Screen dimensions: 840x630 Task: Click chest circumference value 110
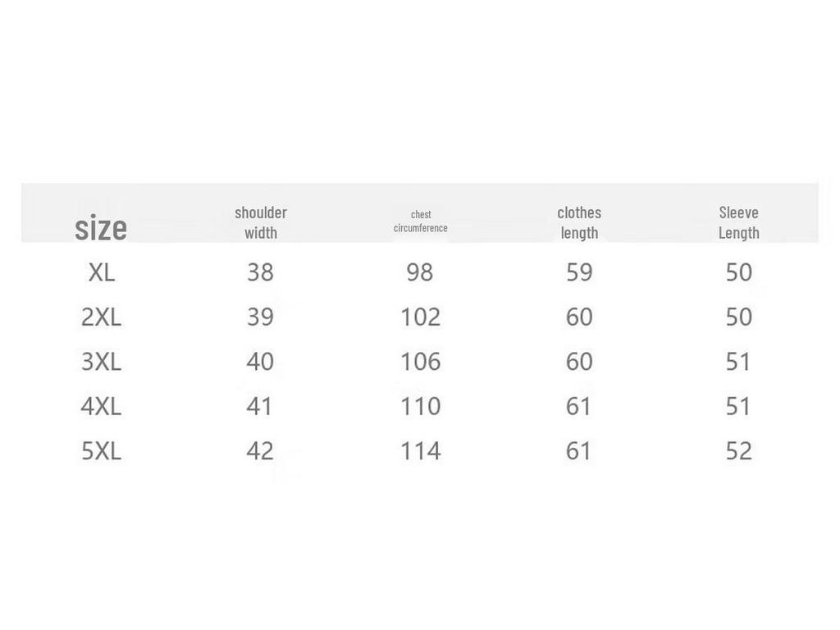coord(420,406)
